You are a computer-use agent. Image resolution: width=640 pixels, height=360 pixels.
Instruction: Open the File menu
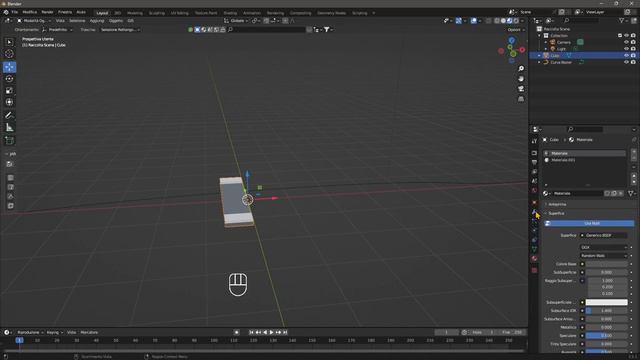click(15, 12)
